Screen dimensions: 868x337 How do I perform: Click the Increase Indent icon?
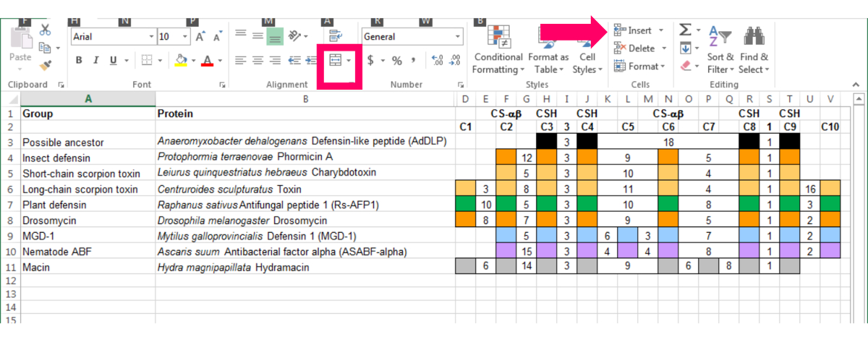312,61
